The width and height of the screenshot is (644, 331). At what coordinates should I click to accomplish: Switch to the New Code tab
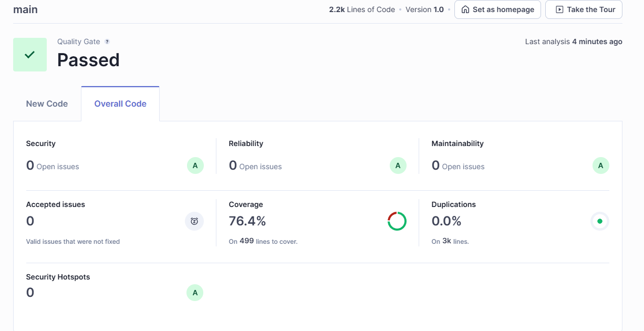pyautogui.click(x=47, y=104)
